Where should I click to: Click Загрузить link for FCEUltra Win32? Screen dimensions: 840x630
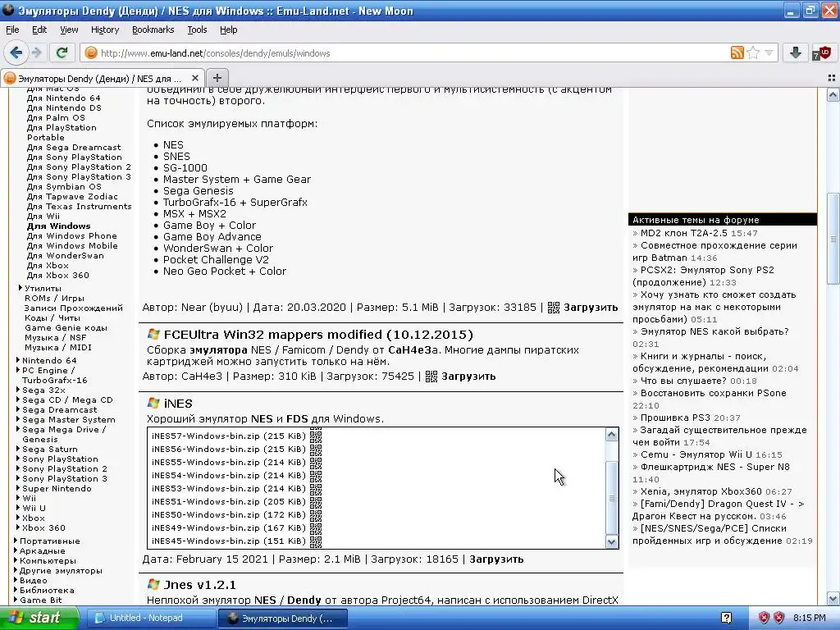468,376
